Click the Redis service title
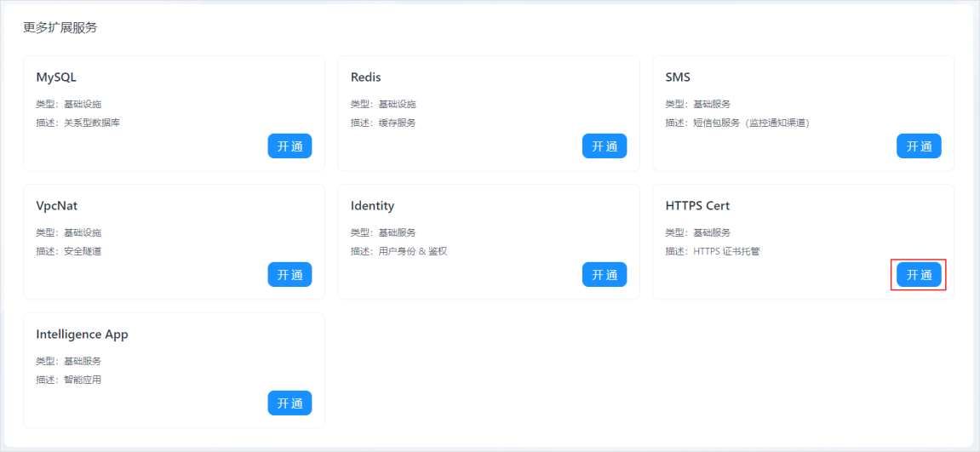Viewport: 980px width, 452px height. (x=365, y=77)
